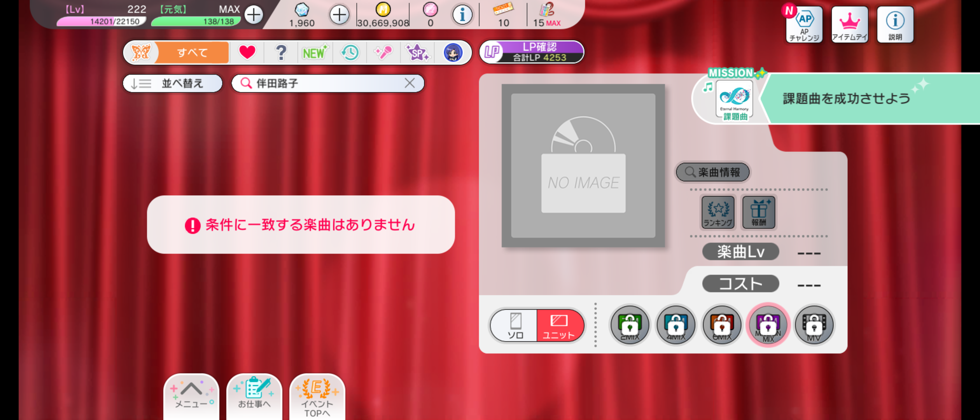
Task: Switch to ソロ solo mode
Action: (515, 326)
